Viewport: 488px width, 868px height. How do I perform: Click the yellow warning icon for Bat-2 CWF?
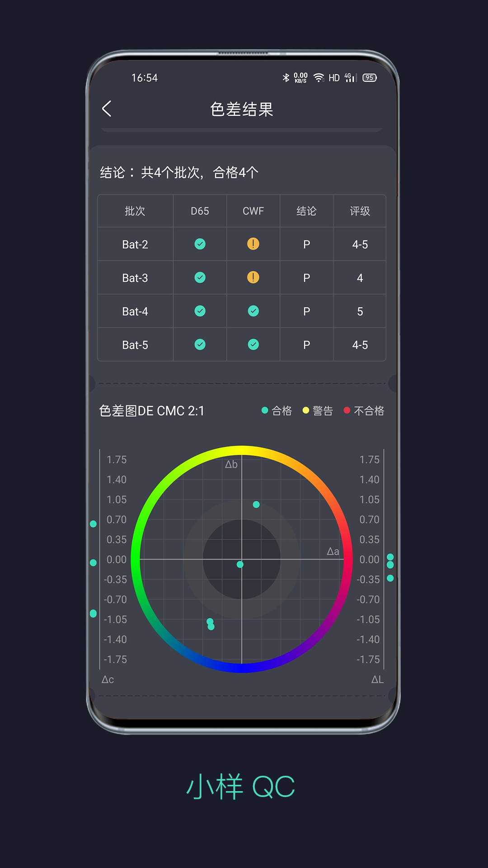pyautogui.click(x=253, y=244)
